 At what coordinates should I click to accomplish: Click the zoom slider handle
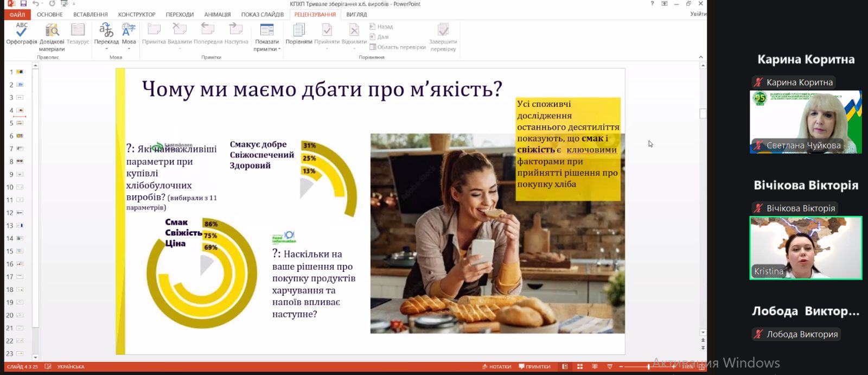(648, 367)
